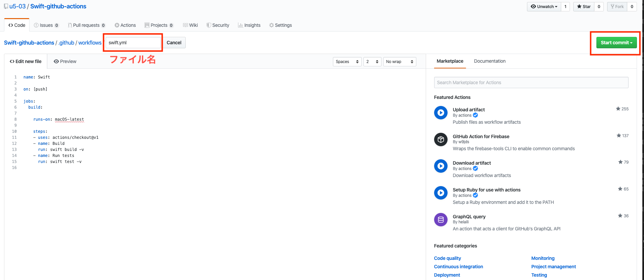This screenshot has width=644, height=280.
Task: Open the Monitoring category
Action: point(543,258)
